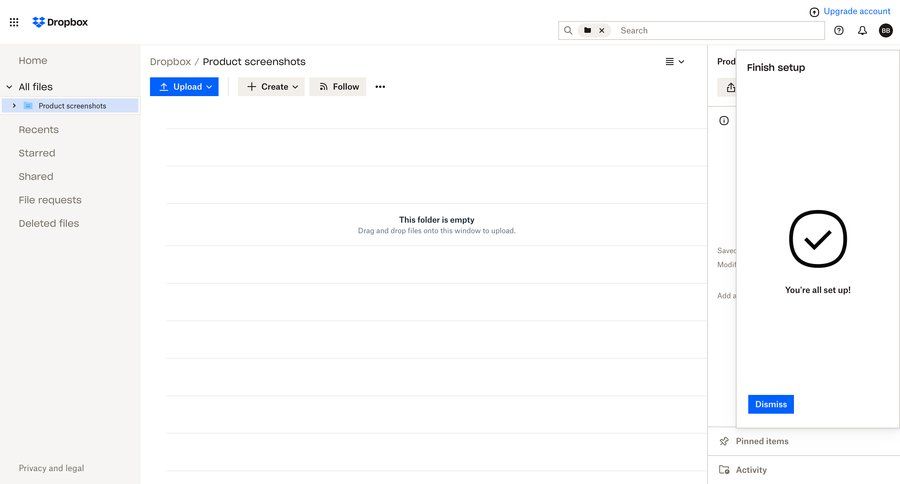Open the app grid launcher icon
Screen dimensions: 900x484
[14, 22]
